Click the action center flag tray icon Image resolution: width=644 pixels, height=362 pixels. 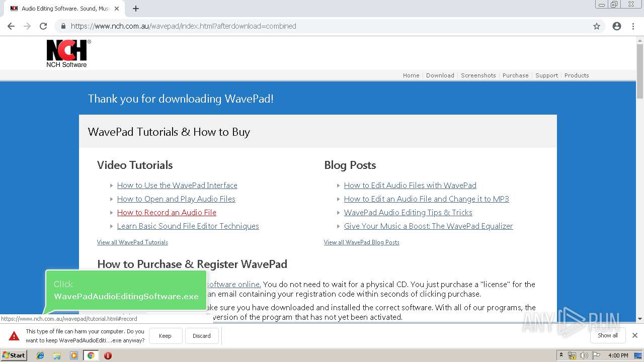point(595,355)
